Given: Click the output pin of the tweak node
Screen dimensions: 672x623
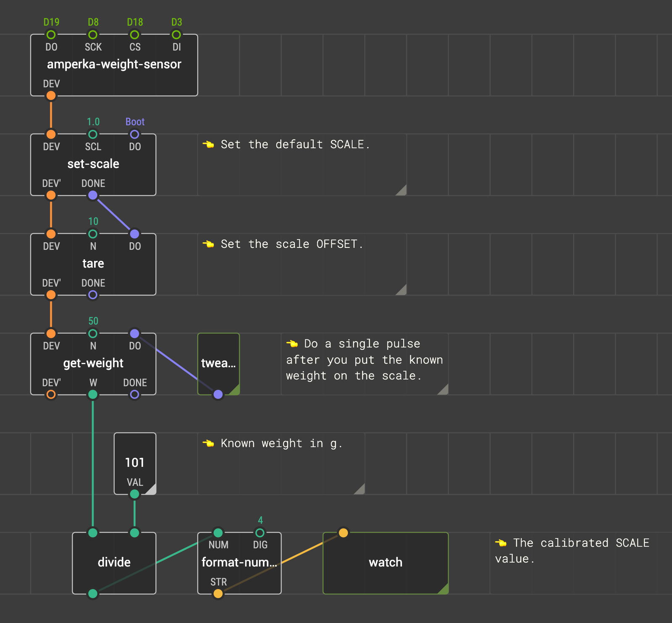Looking at the screenshot, I should (218, 394).
